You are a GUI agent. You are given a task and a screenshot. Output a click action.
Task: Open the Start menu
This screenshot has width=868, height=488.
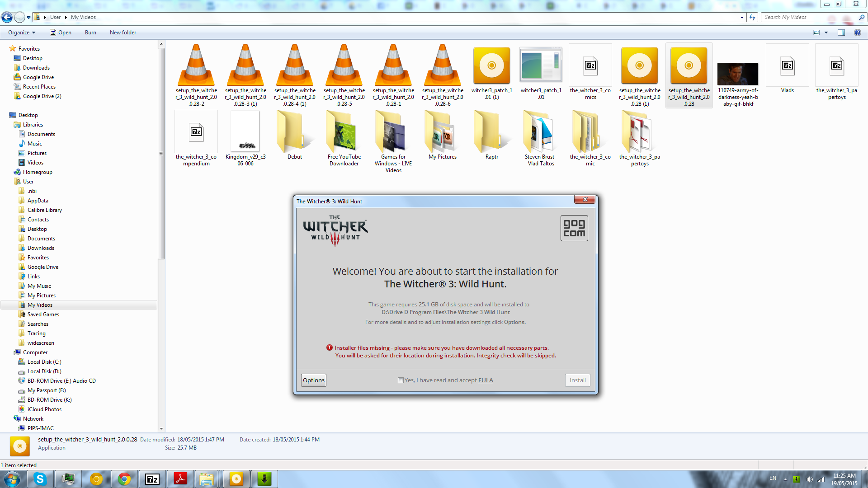[x=12, y=479]
